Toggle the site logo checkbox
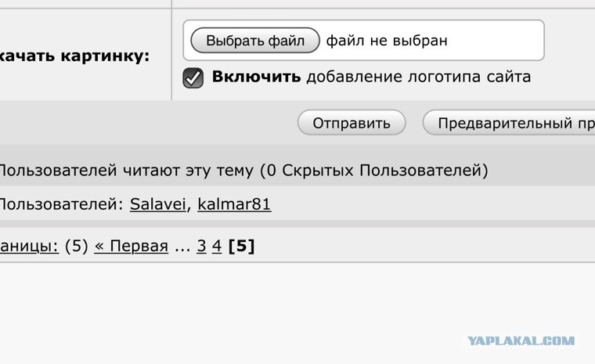The height and width of the screenshot is (364, 595). point(193,77)
